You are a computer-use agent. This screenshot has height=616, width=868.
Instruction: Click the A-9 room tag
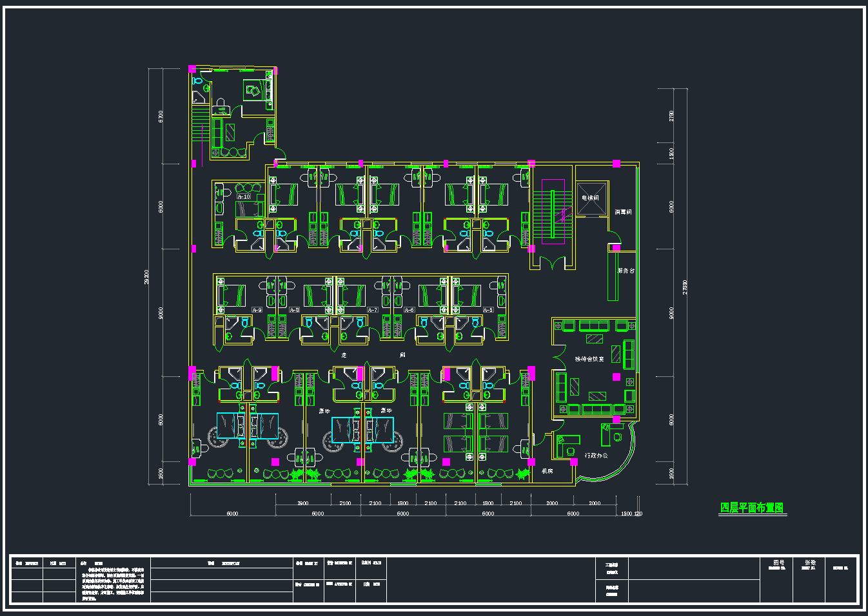[257, 310]
